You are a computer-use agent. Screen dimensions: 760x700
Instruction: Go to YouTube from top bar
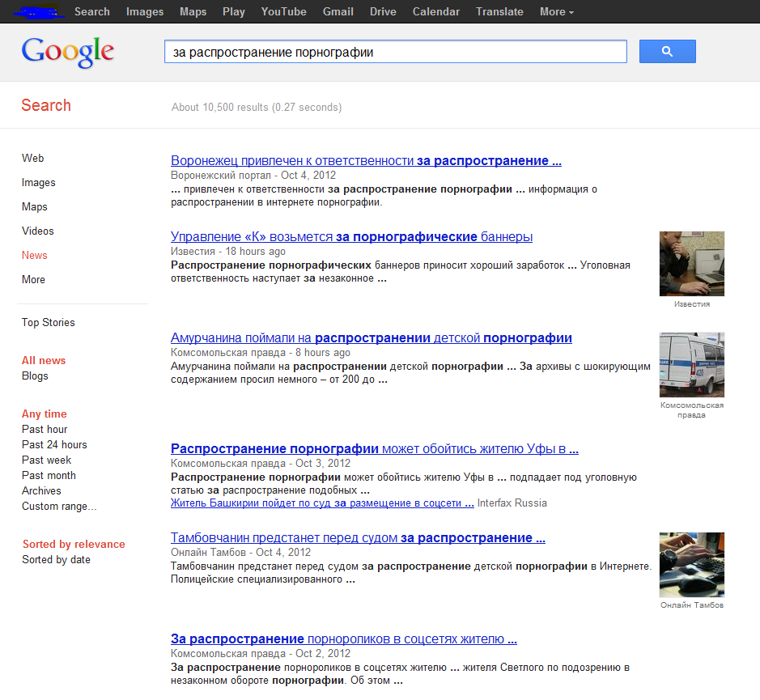284,11
